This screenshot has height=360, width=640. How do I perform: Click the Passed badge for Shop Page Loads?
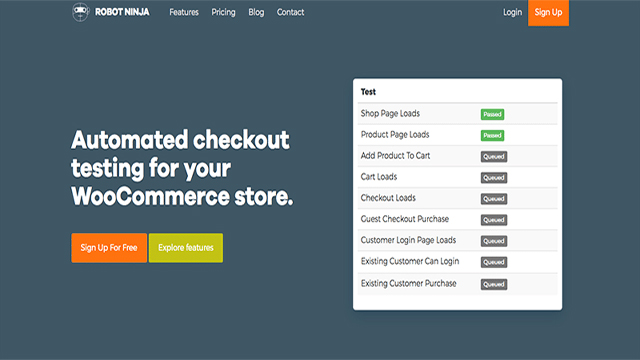492,114
